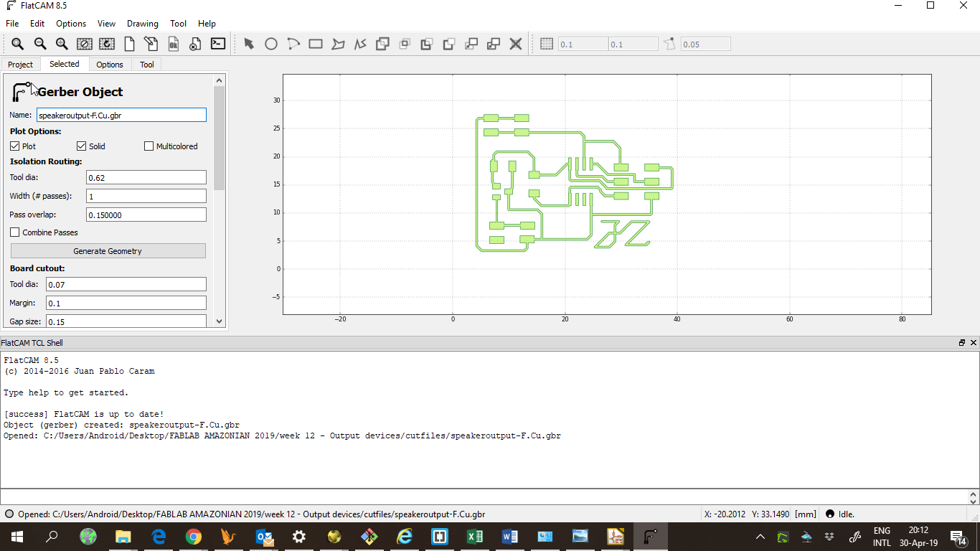Switch to the Tool tab
Screen dimensions: 980x551
pyautogui.click(x=146, y=65)
